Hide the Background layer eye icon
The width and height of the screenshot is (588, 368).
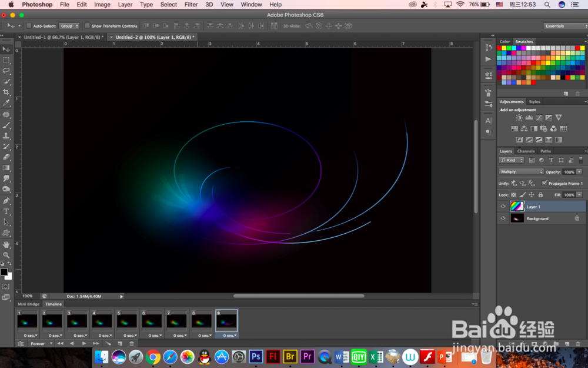point(503,218)
